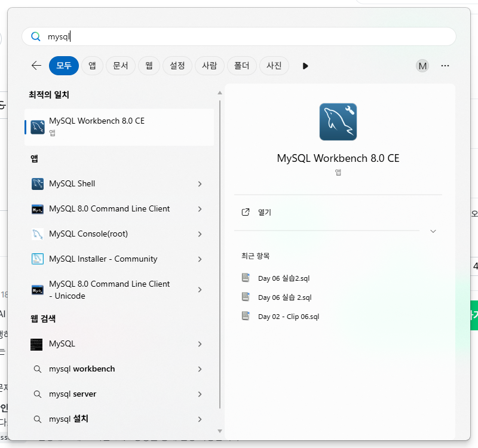Select the 폴더 filter tab
Image resolution: width=478 pixels, height=448 pixels.
(242, 66)
